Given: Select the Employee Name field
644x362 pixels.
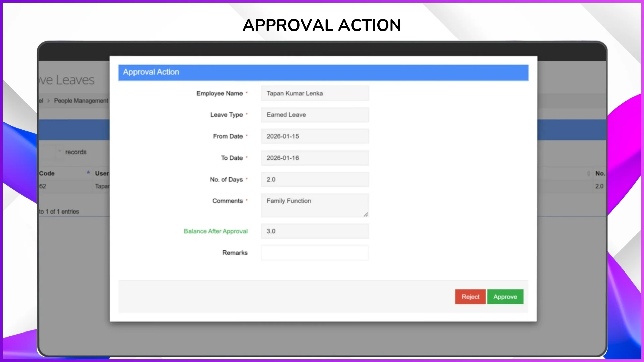Looking at the screenshot, I should coord(314,93).
